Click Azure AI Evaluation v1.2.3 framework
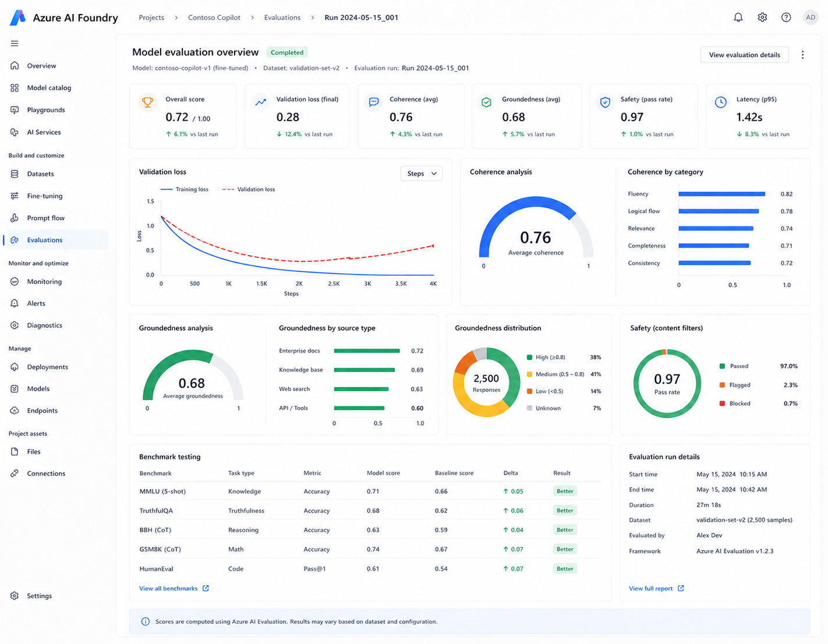 [735, 551]
